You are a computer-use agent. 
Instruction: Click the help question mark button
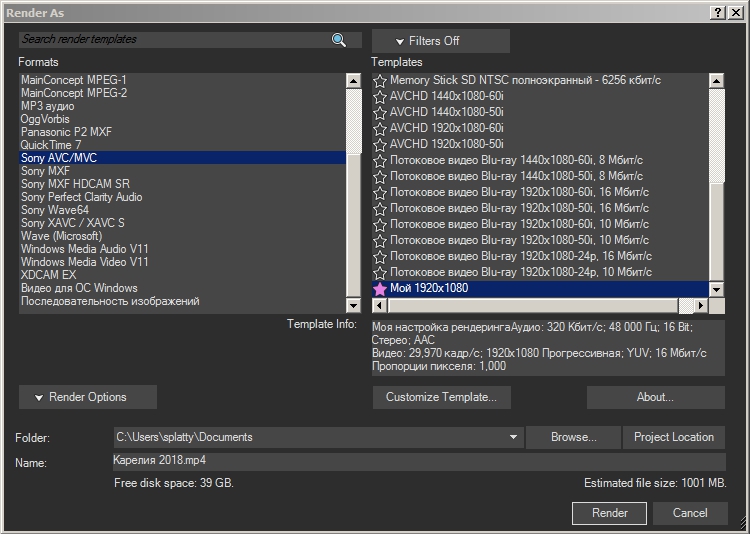tap(717, 12)
